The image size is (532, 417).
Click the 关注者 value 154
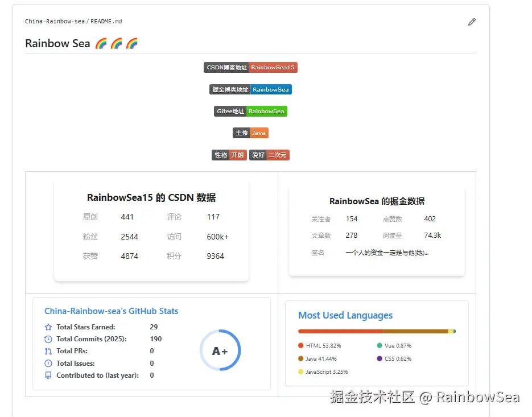point(352,219)
